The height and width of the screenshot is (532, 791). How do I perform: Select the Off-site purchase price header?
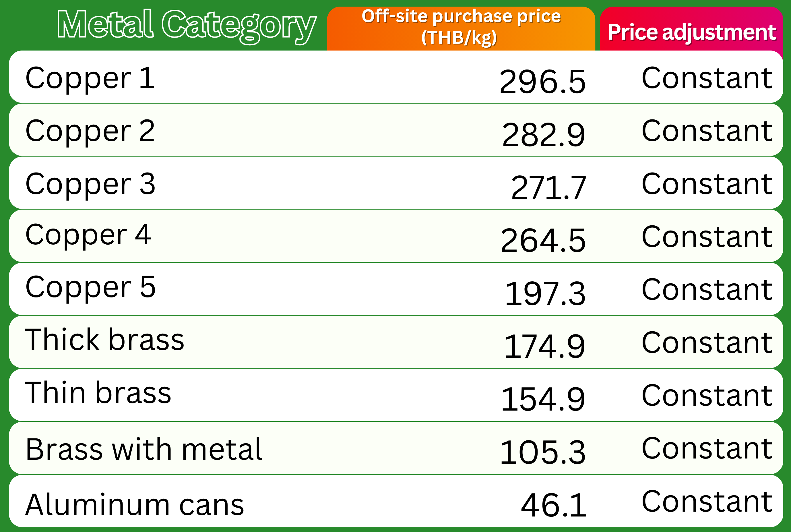pos(461,27)
